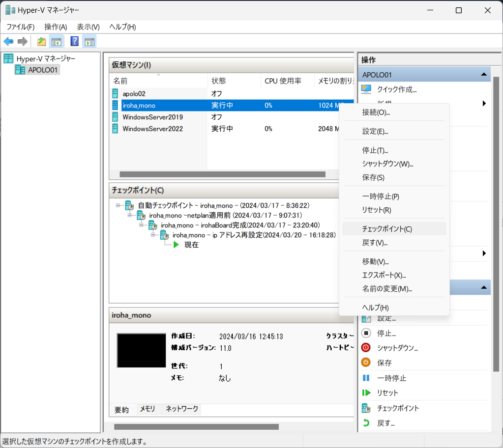Viewport: 503px width, 448px height.
Task: Collapse the irohaBoard完成 checkpoint node
Action: pos(141,225)
